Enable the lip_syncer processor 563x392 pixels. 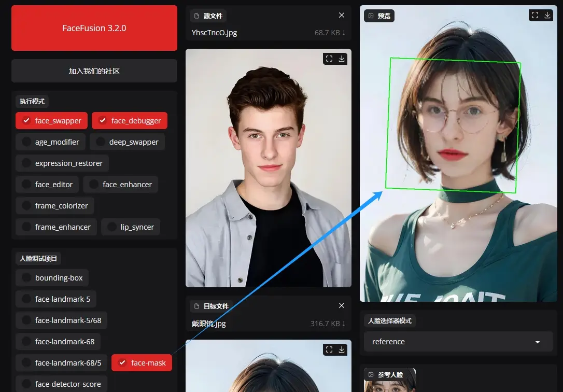coord(131,227)
